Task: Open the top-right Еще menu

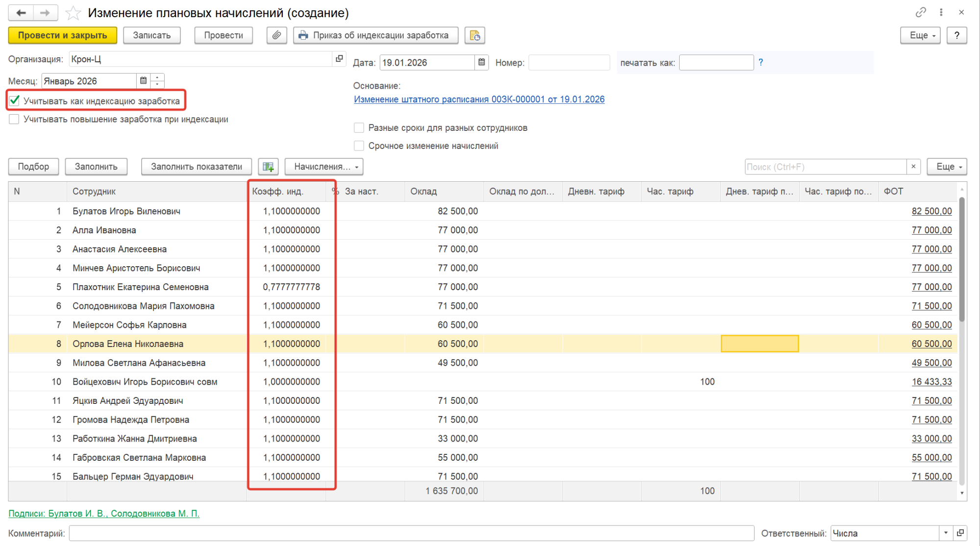Action: 920,35
